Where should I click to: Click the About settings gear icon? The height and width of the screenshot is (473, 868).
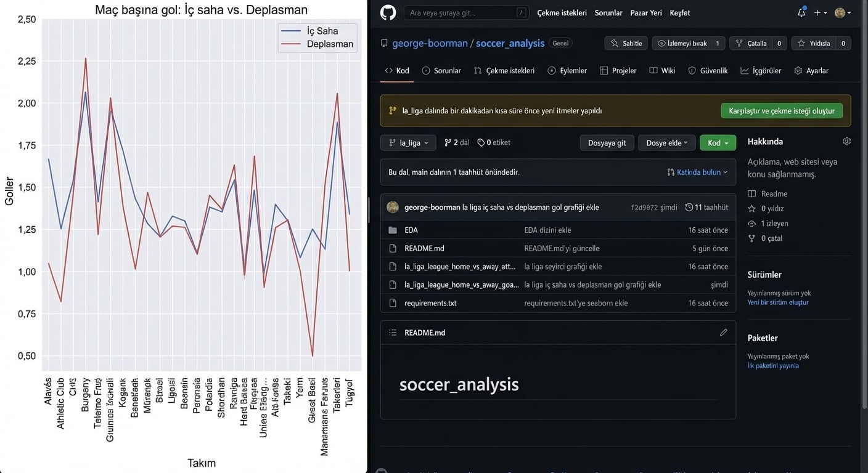(x=846, y=141)
